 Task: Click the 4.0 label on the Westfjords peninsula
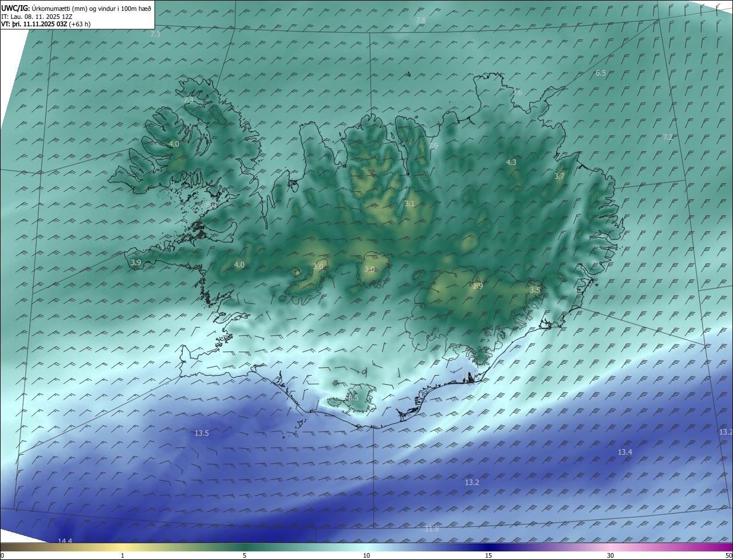tap(174, 144)
